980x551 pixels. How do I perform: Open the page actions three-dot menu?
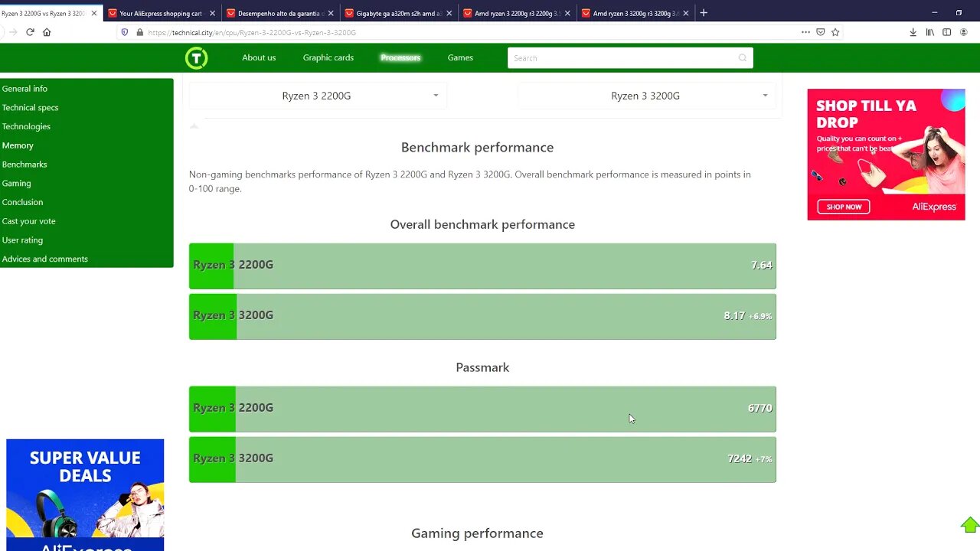pyautogui.click(x=805, y=32)
